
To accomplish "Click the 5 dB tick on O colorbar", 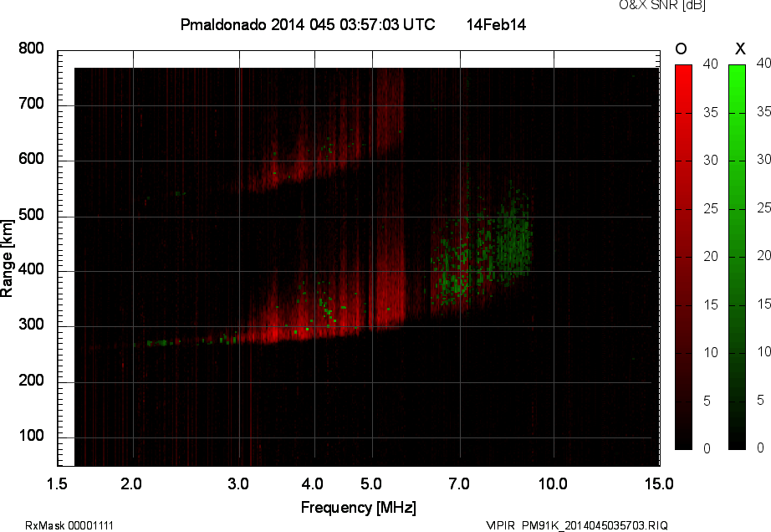I will [707, 401].
